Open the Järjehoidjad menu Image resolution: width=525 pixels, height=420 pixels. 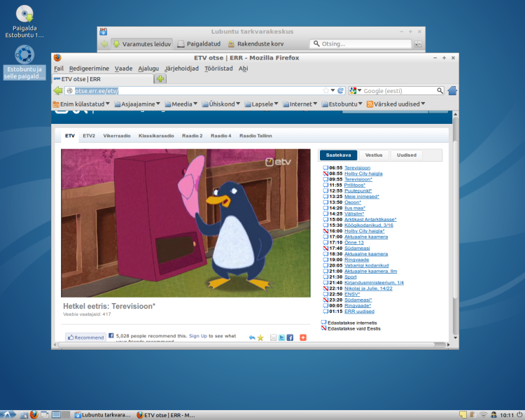pyautogui.click(x=181, y=69)
